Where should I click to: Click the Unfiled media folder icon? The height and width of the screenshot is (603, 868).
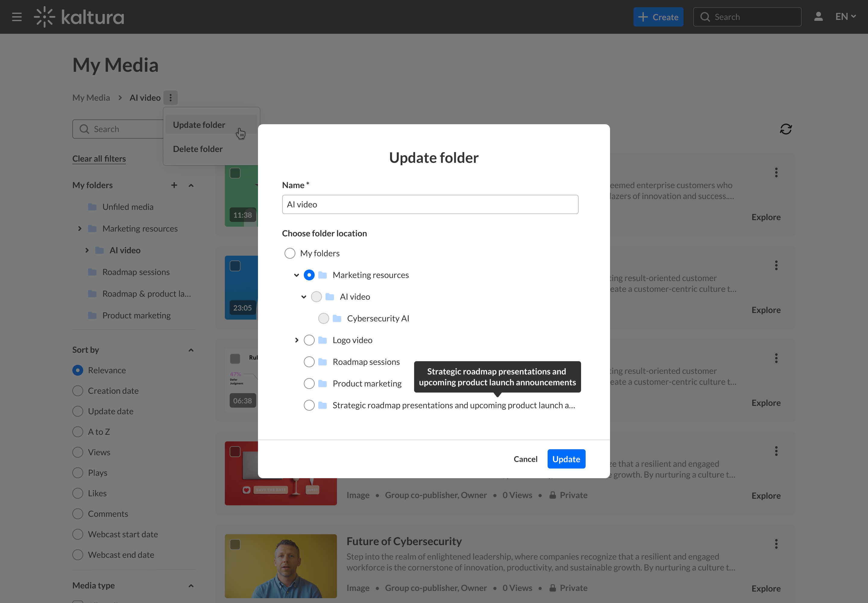[x=93, y=207]
